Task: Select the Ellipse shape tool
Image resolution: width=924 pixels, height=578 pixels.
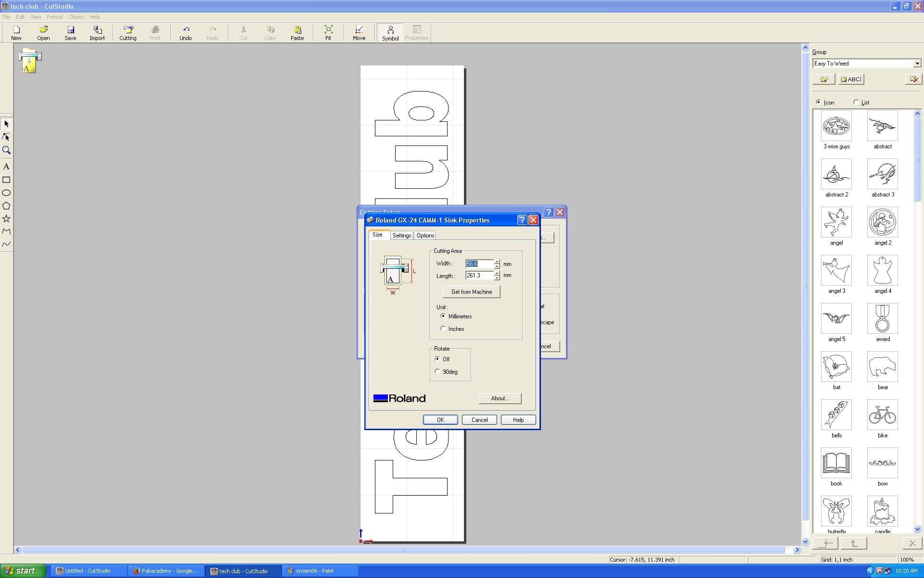Action: click(6, 193)
